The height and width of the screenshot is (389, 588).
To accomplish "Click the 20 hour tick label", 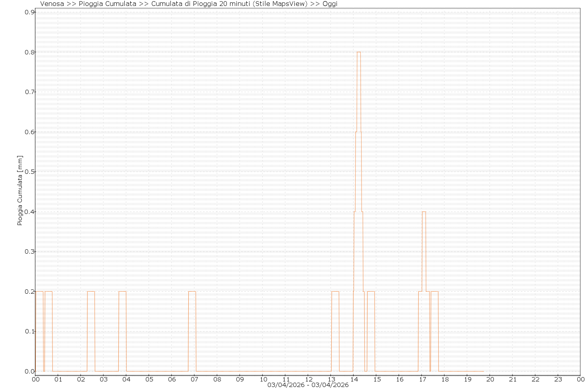I will pyautogui.click(x=489, y=379).
